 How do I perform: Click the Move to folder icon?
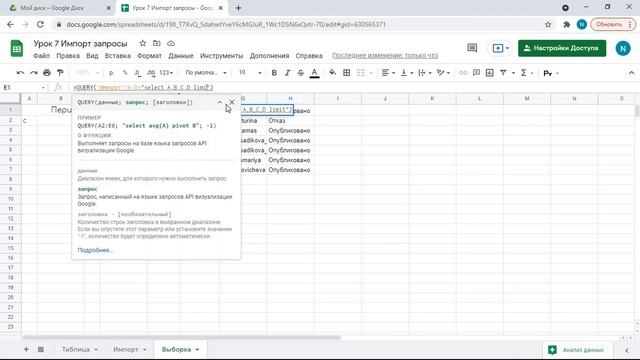click(157, 43)
